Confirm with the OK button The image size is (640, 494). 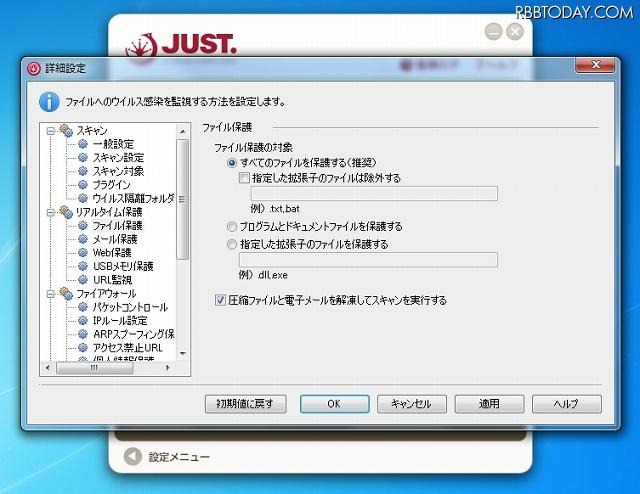(334, 404)
